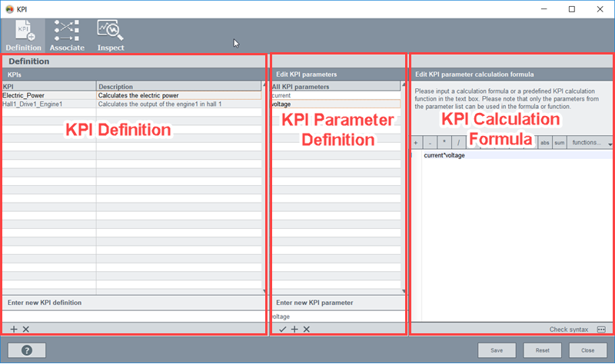Click the help question mark button
The image size is (615, 364).
[26, 350]
